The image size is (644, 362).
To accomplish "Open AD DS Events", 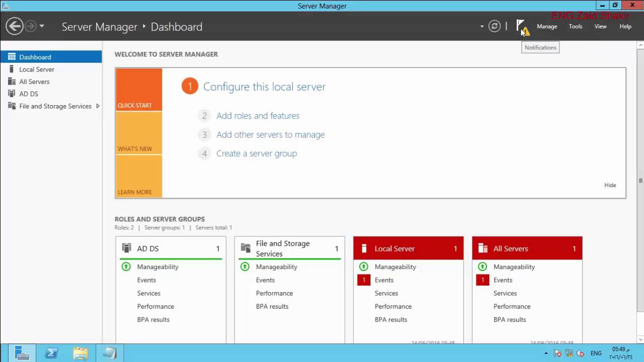I will (x=146, y=280).
